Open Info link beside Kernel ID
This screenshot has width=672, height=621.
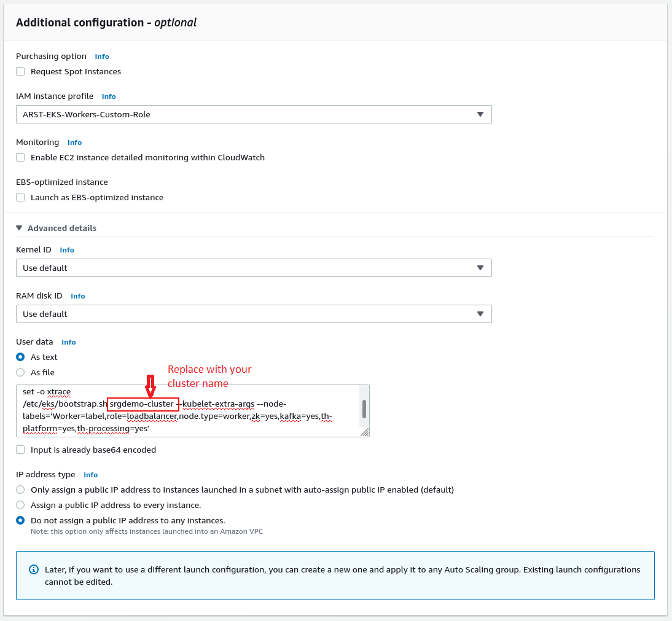click(67, 250)
